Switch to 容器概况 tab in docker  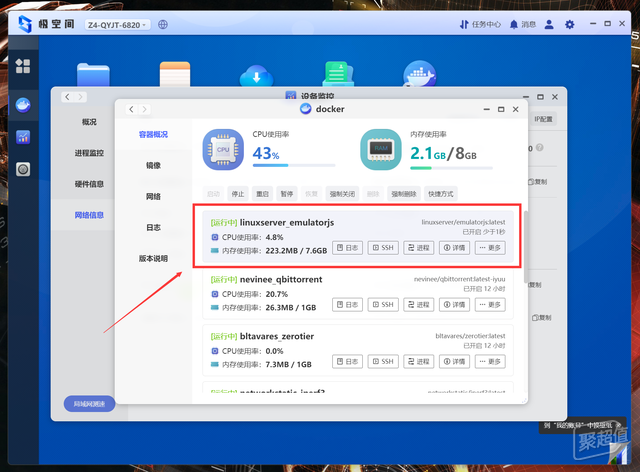[153, 134]
